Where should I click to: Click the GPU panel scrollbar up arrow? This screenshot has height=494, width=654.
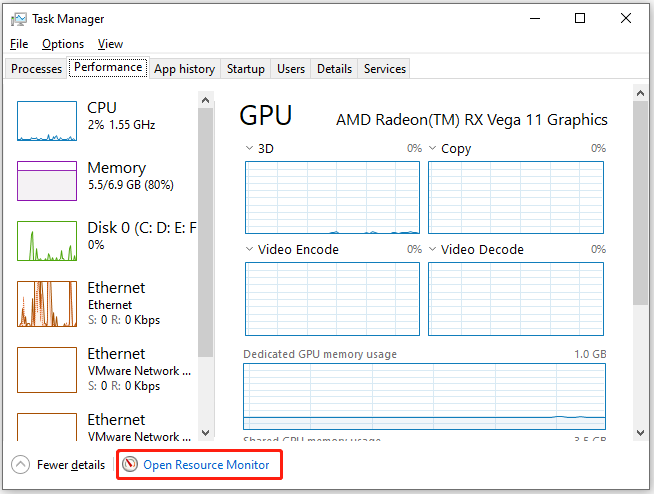point(640,93)
